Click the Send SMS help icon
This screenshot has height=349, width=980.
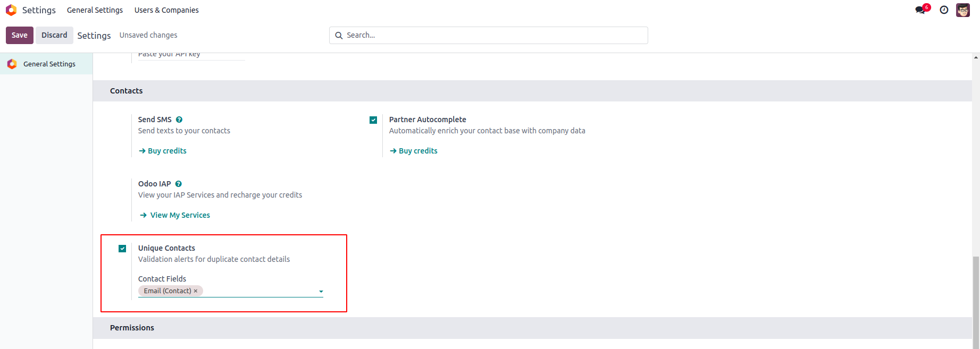pos(179,120)
